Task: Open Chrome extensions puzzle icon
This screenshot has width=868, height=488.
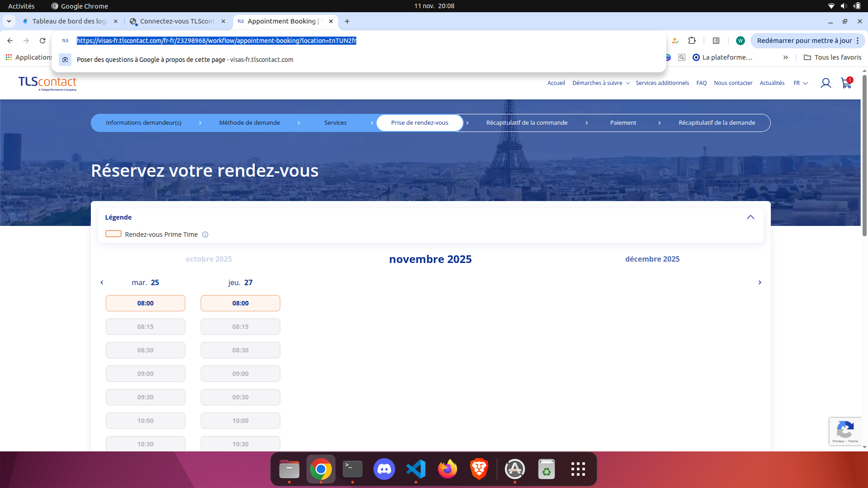Action: point(692,41)
